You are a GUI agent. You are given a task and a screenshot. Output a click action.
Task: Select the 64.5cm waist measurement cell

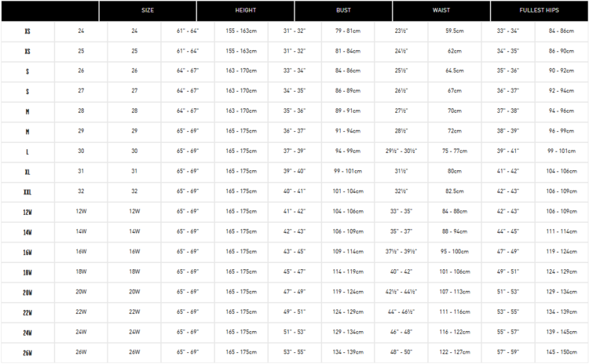(454, 71)
